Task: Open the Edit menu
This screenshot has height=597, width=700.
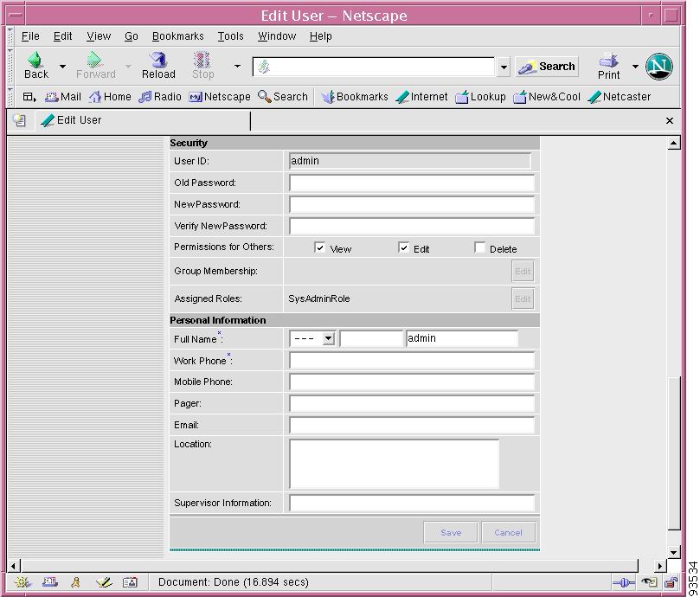Action: coord(62,36)
